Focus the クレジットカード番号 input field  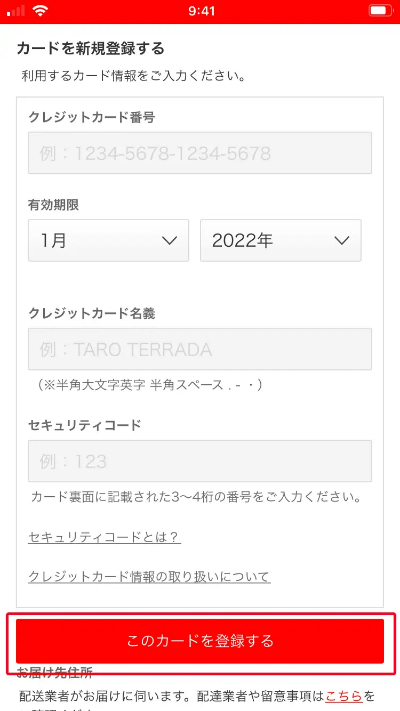coord(200,153)
